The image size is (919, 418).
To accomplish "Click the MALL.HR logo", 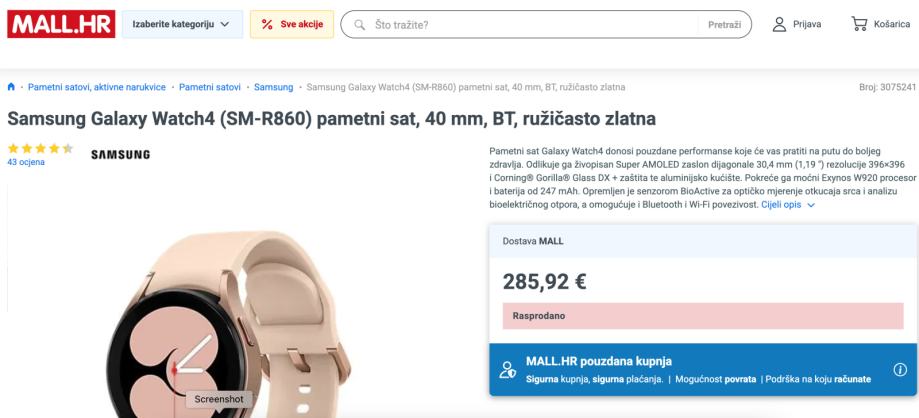I will coord(60,24).
